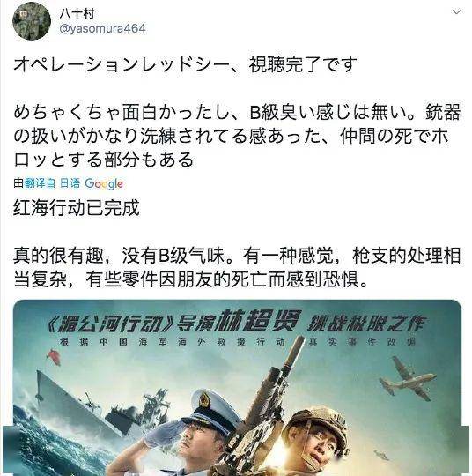Select the 日语 source language link
The height and width of the screenshot is (476, 472).
(x=70, y=183)
